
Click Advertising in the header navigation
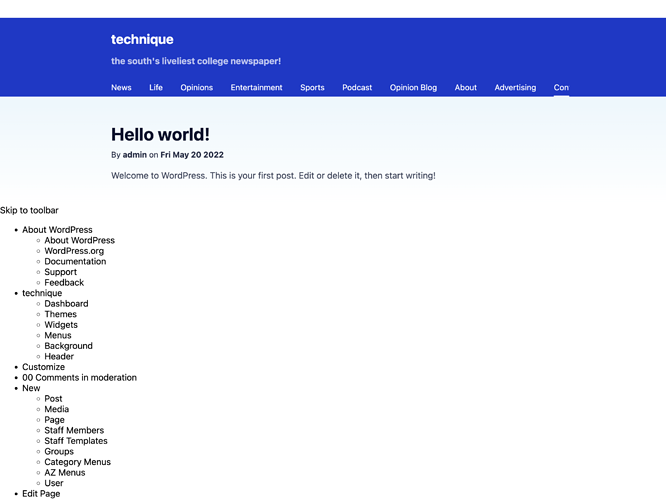coord(515,88)
